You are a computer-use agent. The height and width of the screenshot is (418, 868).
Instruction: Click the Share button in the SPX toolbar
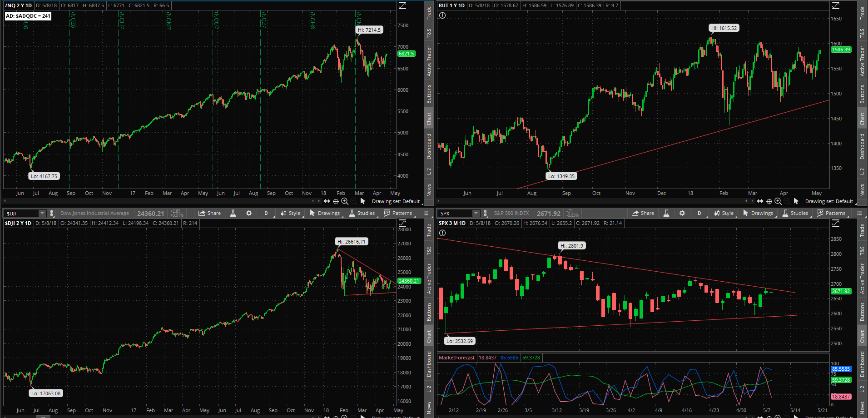643,213
